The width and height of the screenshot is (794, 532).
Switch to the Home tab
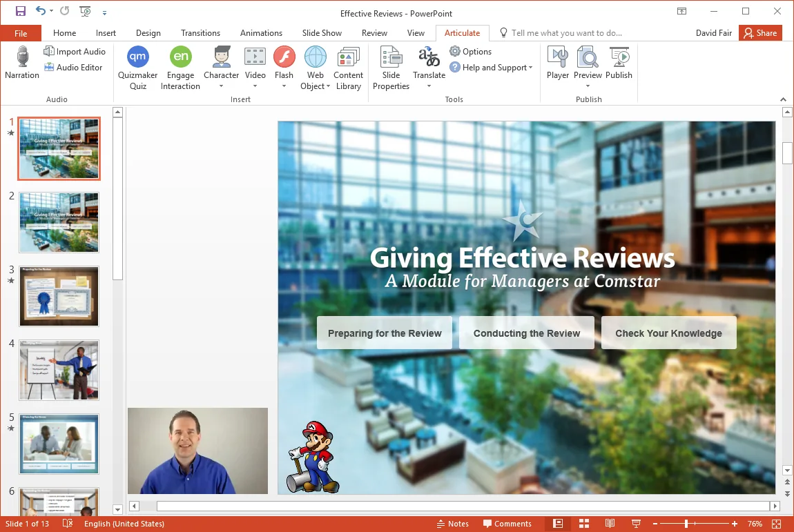64,33
